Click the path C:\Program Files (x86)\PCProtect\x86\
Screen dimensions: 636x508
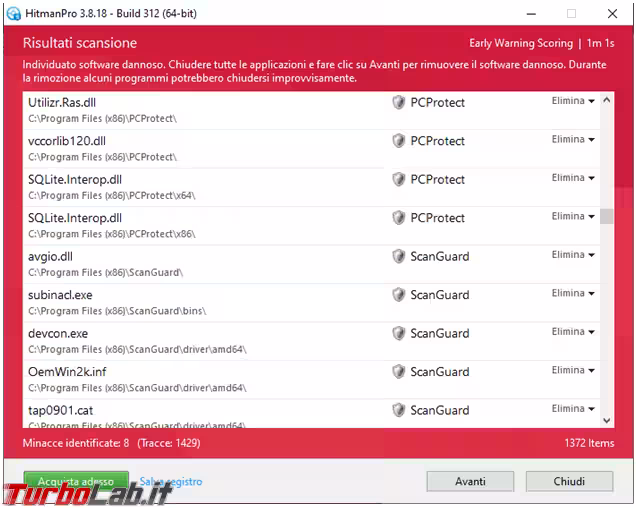[112, 234]
